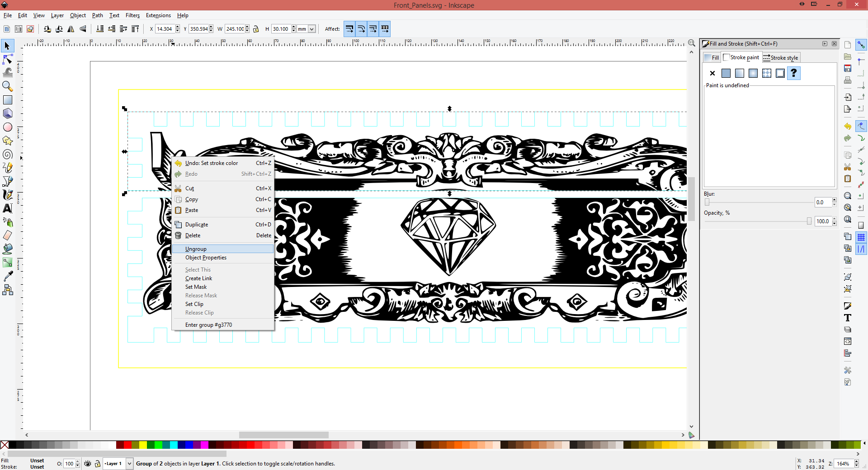This screenshot has width=868, height=470.
Task: Toggle snap to grids button
Action: tap(861, 237)
